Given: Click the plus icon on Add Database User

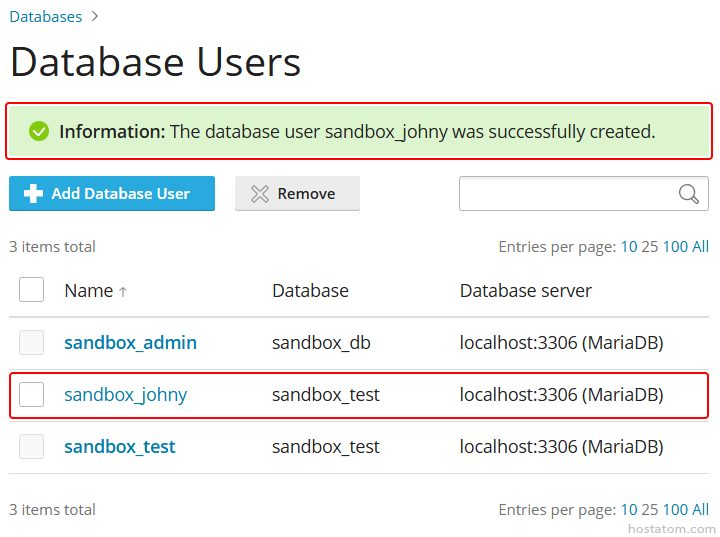Looking at the screenshot, I should point(32,194).
